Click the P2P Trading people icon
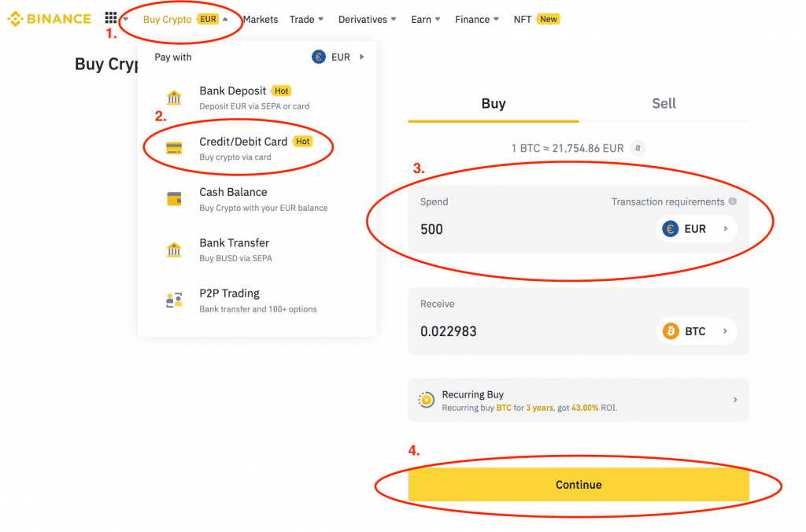Image resolution: width=806 pixels, height=532 pixels. [174, 300]
